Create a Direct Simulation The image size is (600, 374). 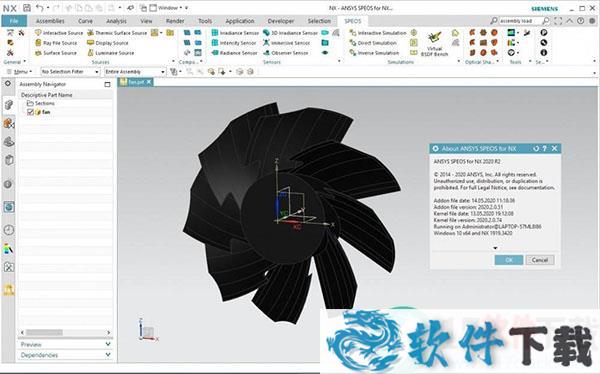[373, 43]
